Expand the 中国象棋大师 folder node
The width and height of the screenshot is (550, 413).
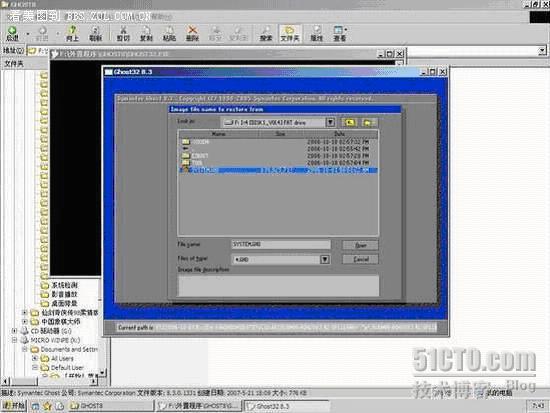[x=25, y=321]
